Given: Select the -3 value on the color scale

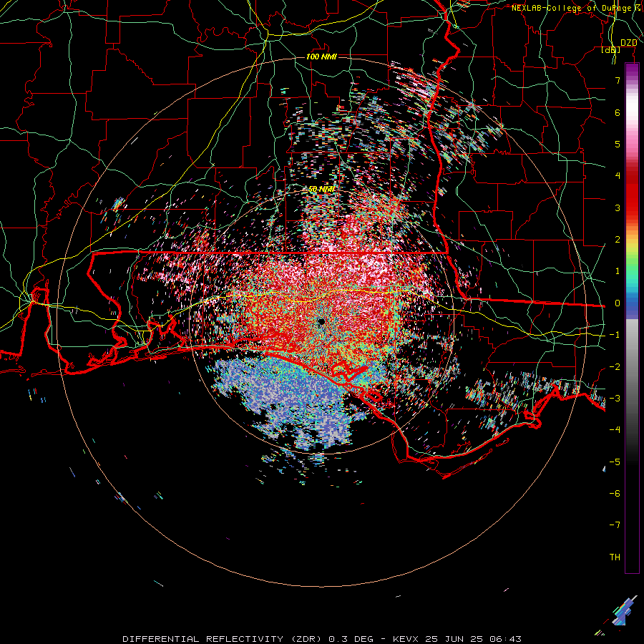Looking at the screenshot, I should coord(615,399).
